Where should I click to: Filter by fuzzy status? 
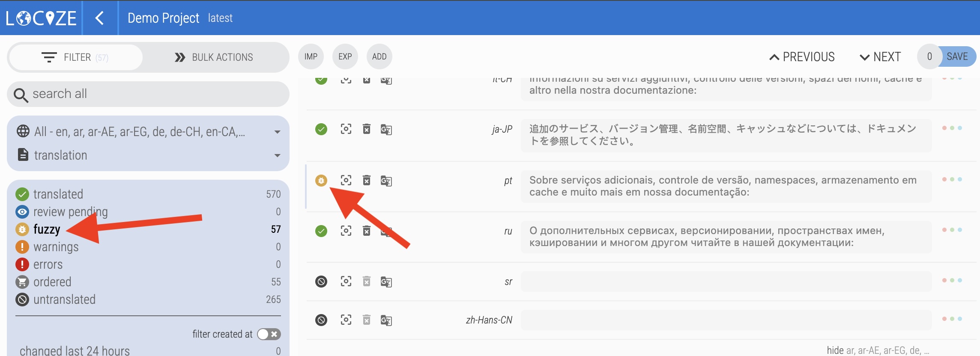point(47,229)
